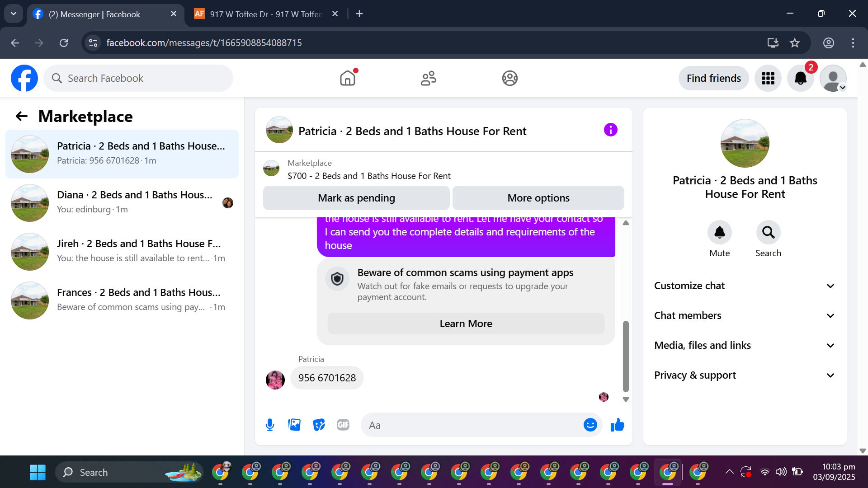Choose a sticker icon
Viewport: 868px width, 488px height.
(x=319, y=425)
